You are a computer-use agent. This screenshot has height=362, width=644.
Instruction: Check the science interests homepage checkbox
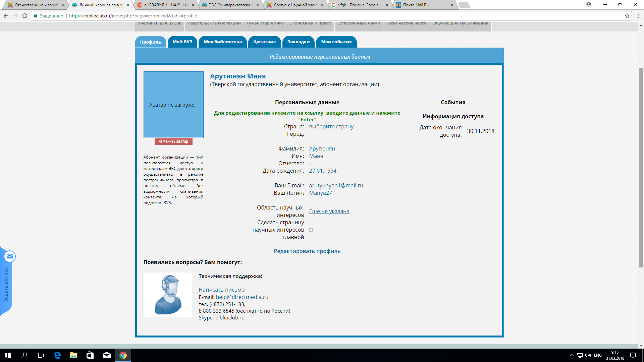click(311, 230)
